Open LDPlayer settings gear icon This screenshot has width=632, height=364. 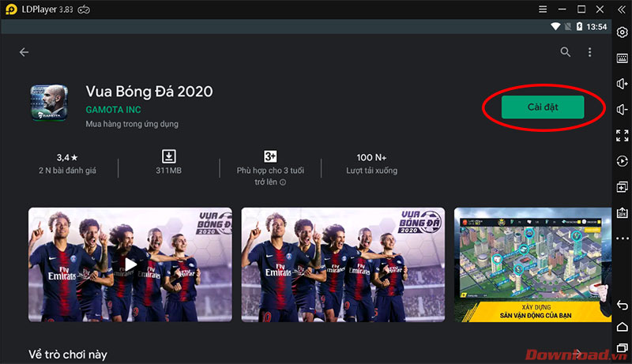point(622,32)
